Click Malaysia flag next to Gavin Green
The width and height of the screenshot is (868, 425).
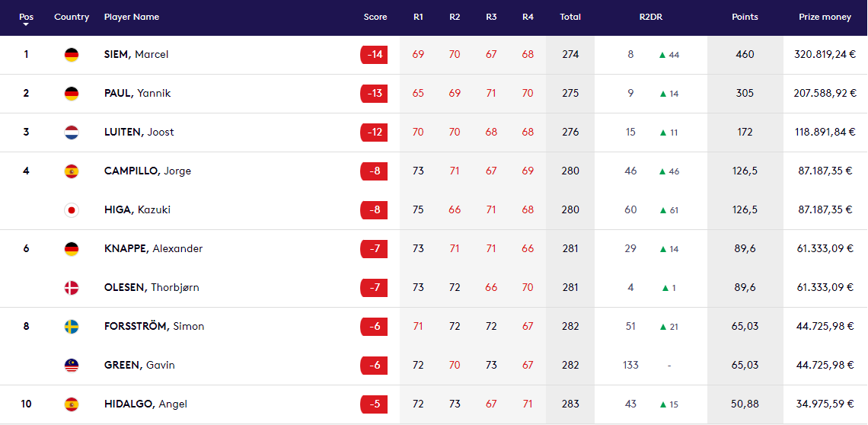click(72, 366)
